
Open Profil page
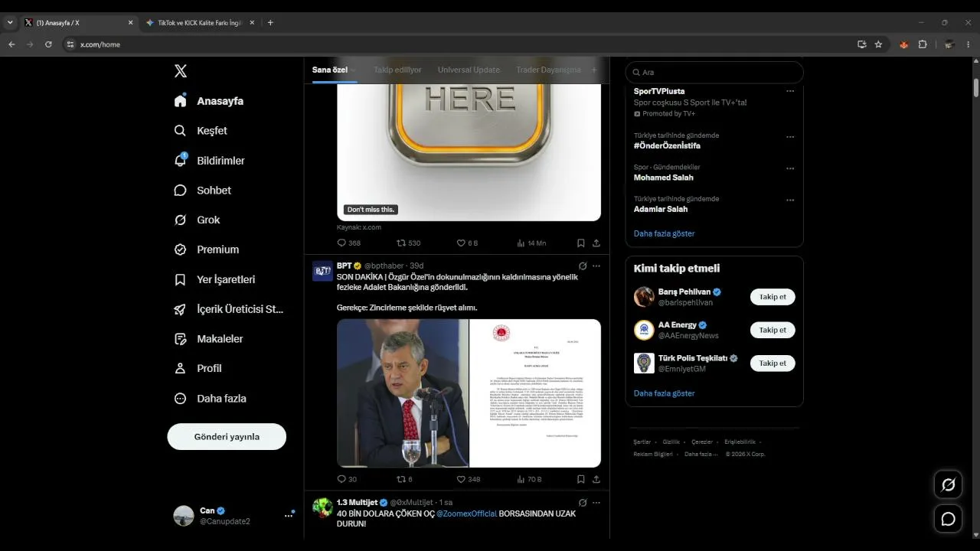(198, 369)
